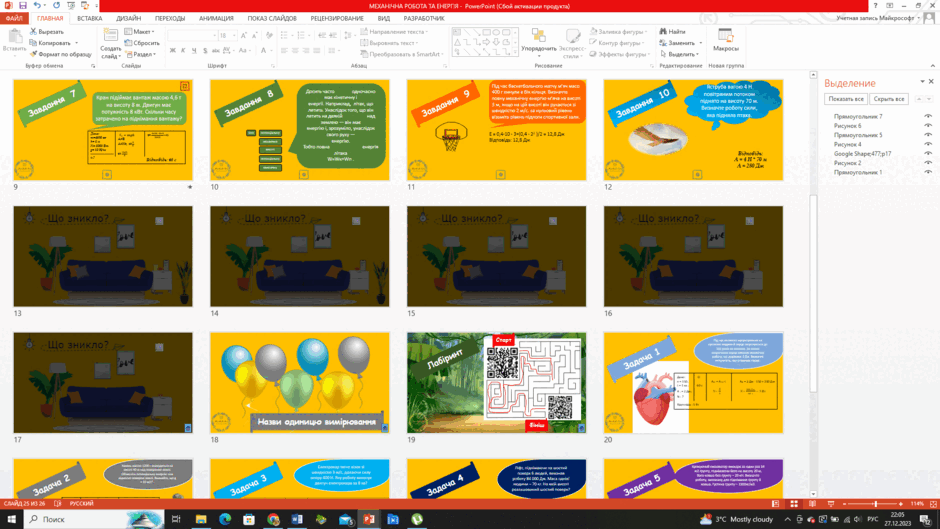This screenshot has width=940, height=529.
Task: Click Найти (Find) with the binoculars icon
Action: click(x=673, y=32)
